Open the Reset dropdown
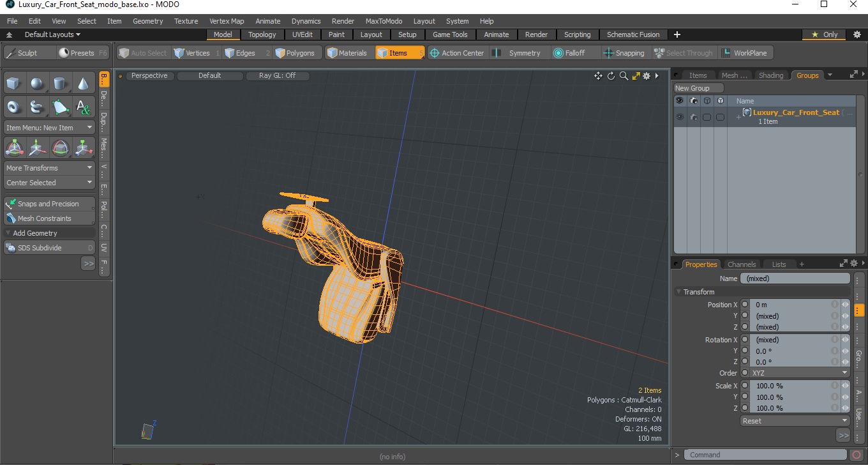 coord(795,421)
